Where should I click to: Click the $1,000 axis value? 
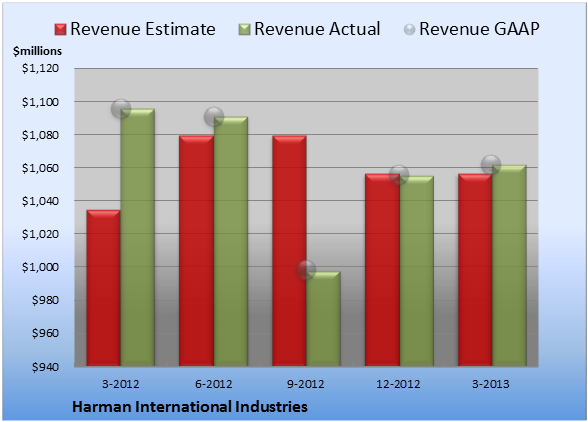(40, 267)
